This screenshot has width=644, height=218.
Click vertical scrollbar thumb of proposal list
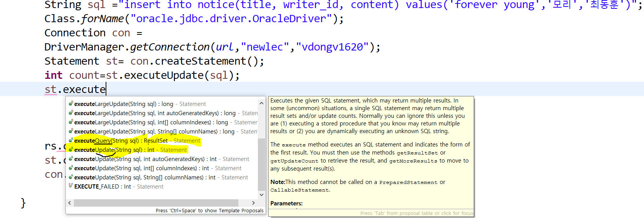(x=261, y=164)
